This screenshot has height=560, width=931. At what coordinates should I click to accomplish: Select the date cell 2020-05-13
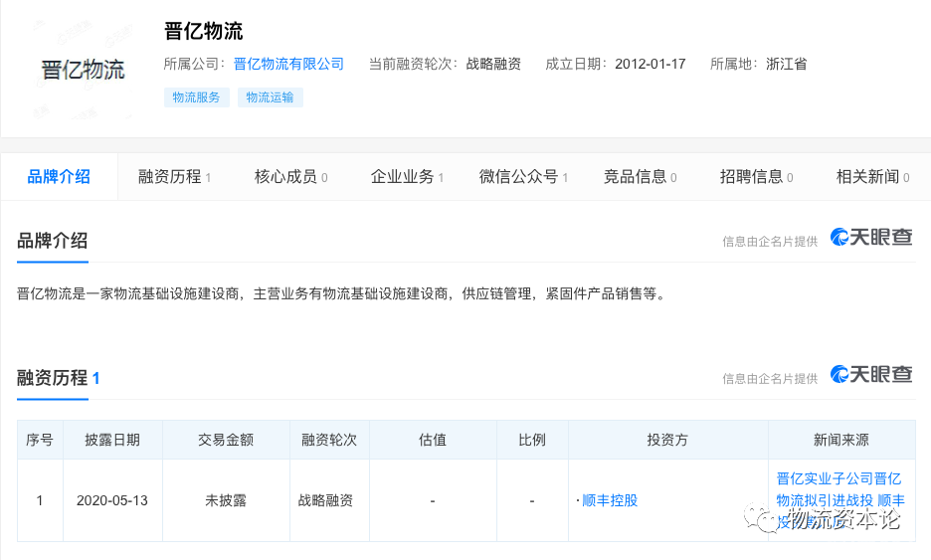click(x=112, y=500)
